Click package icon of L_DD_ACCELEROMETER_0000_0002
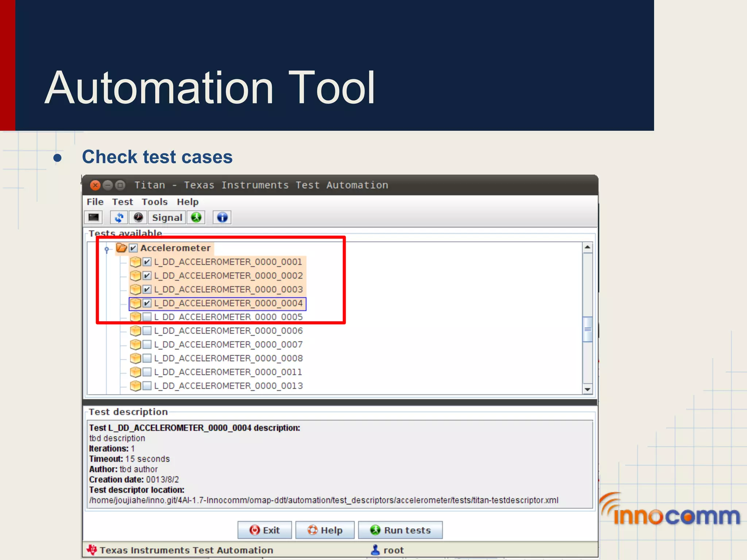Viewport: 747px width, 560px height. coord(135,276)
